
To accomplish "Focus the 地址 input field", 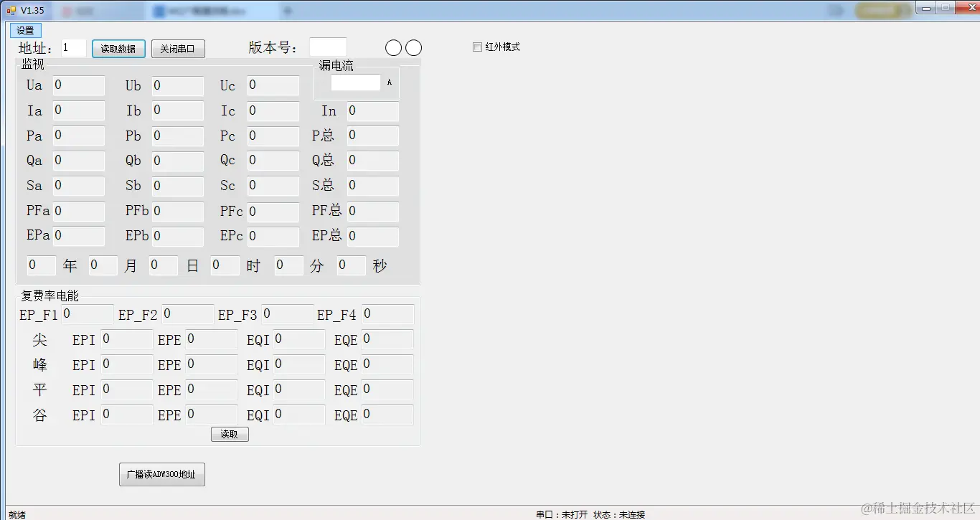I will pyautogui.click(x=74, y=48).
